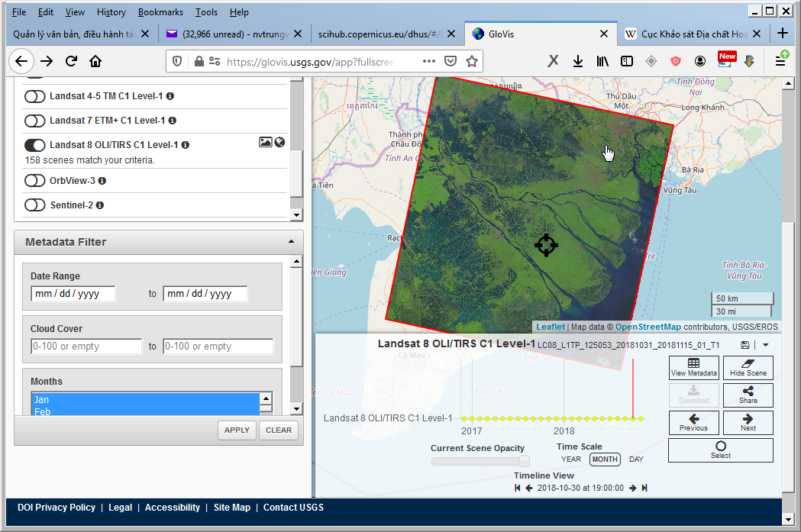Open the Firefox hamburger menu
The image size is (801, 532).
(780, 61)
